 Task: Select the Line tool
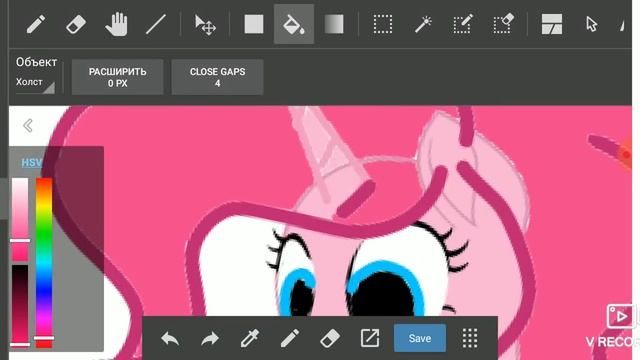coord(156,24)
